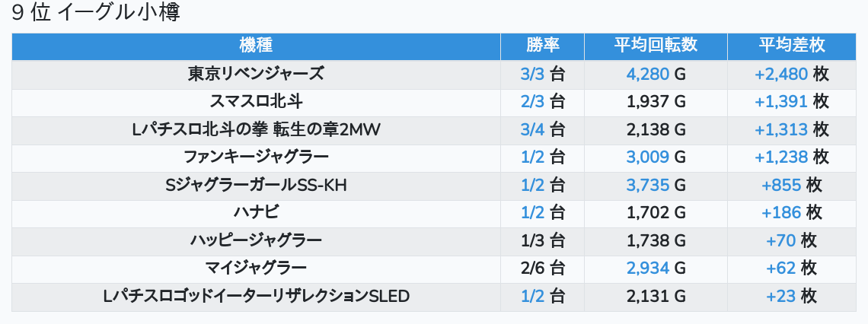Click the 機種 column header
Screen dimensions: 868x324
coord(256,46)
